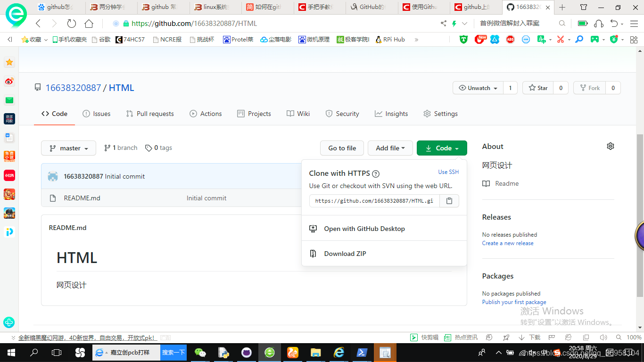This screenshot has width=644, height=362.
Task: Go back to the previous page
Action: coord(38,23)
